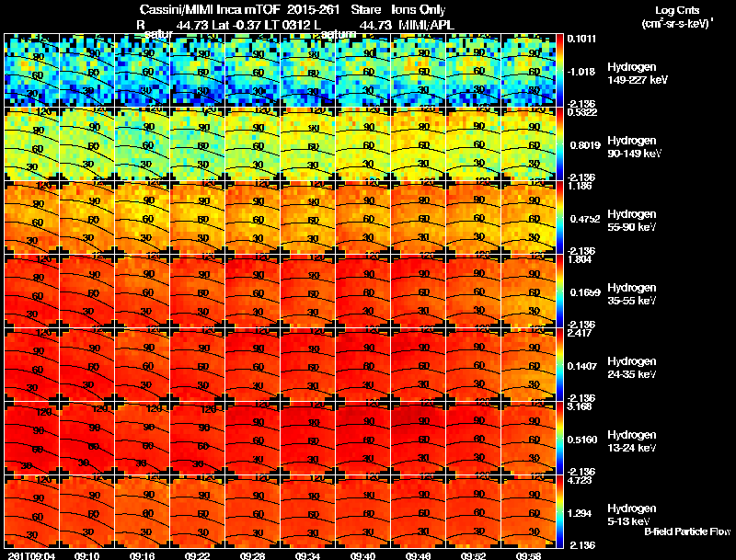The image size is (736, 560).
Task: Click the '4.723' color scale maximum value
Action: coord(580,480)
